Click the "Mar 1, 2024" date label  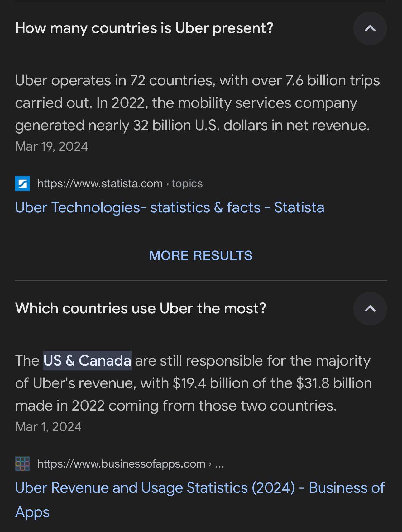click(48, 427)
